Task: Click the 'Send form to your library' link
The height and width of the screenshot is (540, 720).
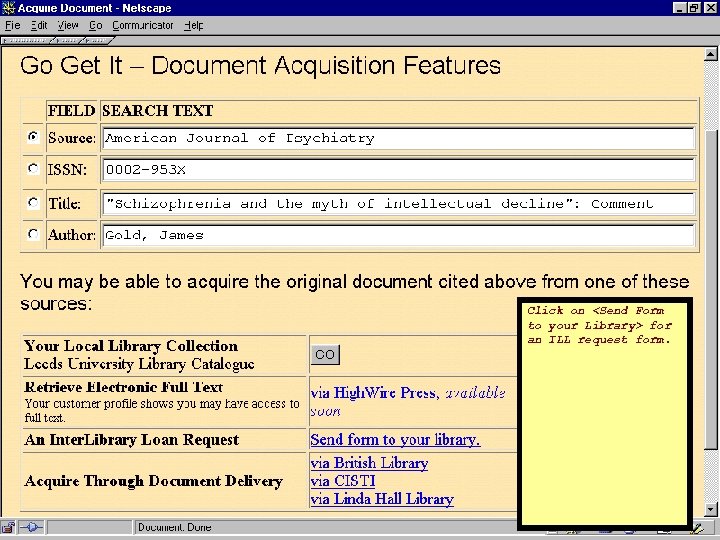Action: [x=395, y=440]
